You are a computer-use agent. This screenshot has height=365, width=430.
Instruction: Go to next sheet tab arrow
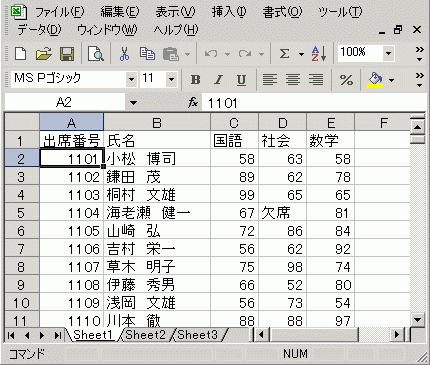(42, 335)
